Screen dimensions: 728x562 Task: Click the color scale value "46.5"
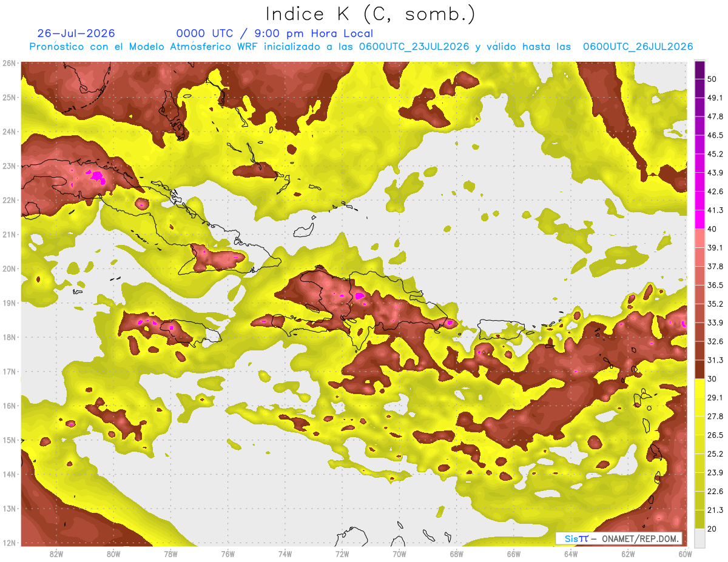(715, 135)
